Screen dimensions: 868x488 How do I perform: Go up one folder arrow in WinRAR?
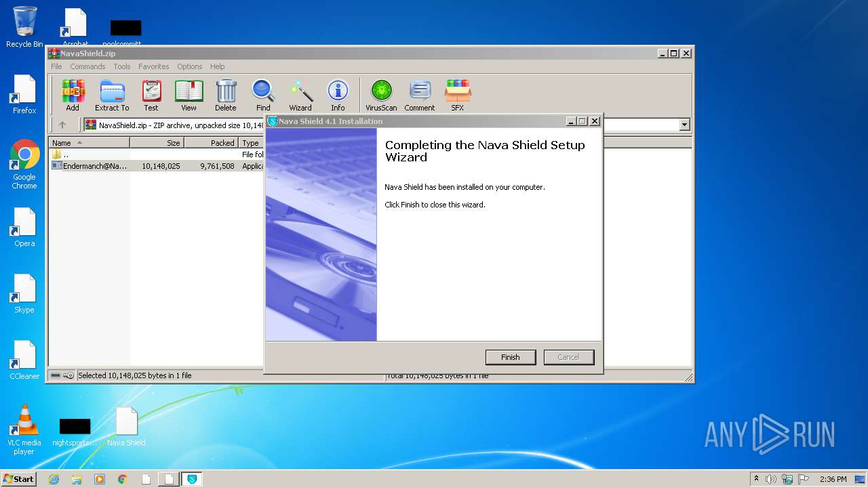click(62, 125)
